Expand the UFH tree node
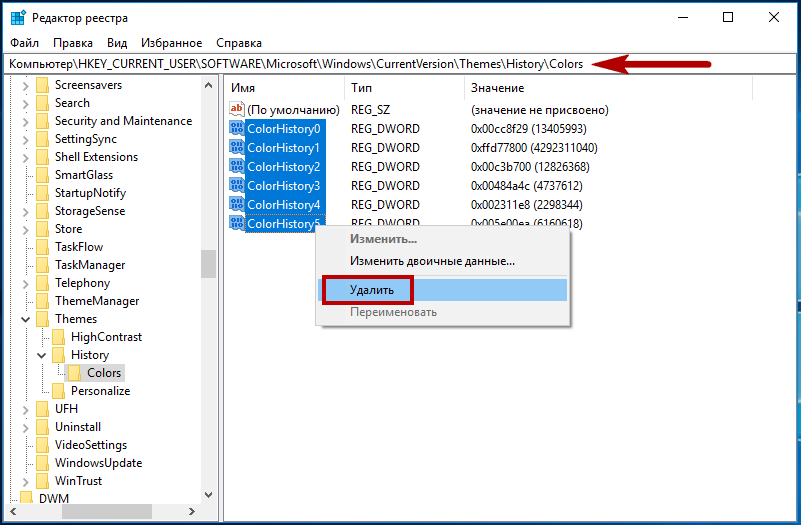Viewport: 801px width, 525px height. tap(26, 409)
